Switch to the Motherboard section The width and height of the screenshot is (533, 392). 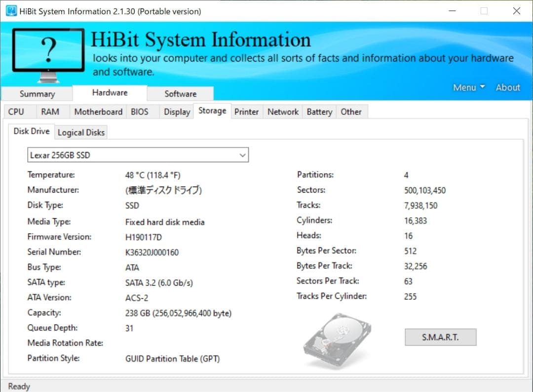tap(98, 112)
